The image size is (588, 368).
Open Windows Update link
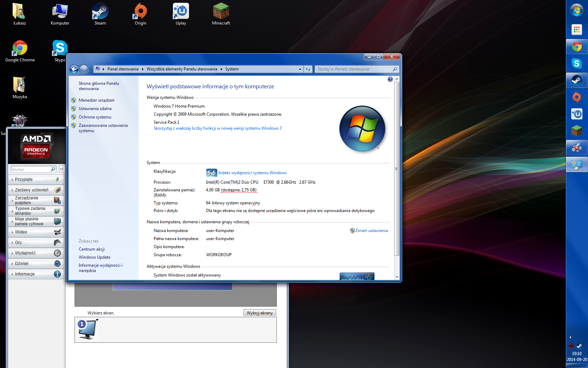[94, 257]
